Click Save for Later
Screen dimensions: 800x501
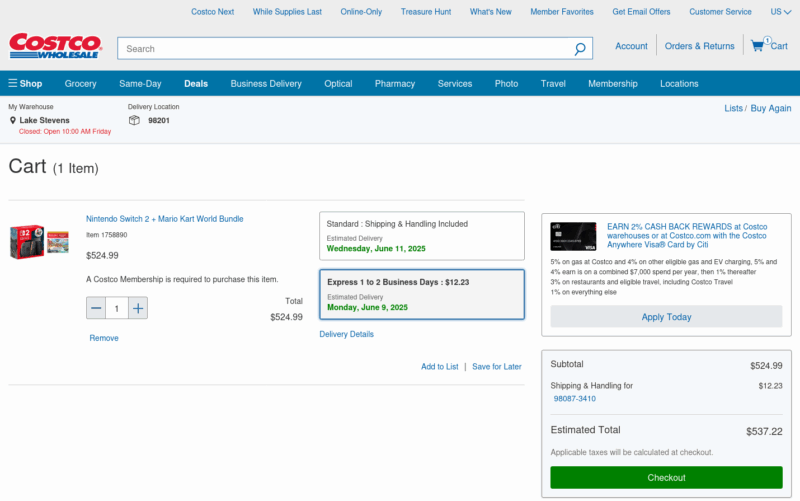point(496,367)
